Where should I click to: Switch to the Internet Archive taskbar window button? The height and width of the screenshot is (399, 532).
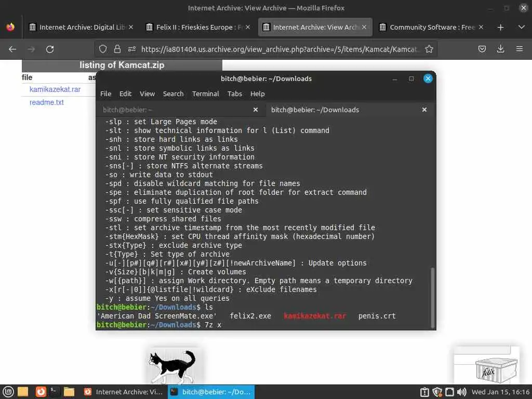[123, 392]
